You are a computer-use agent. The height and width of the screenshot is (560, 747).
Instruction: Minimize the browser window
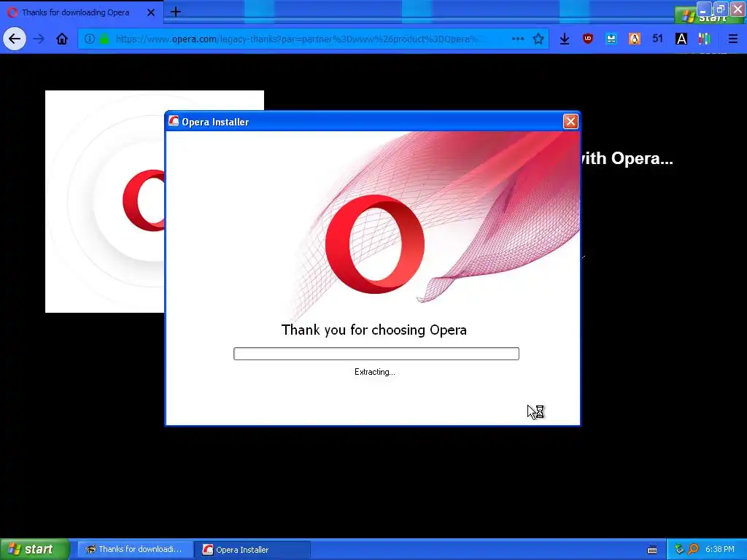[x=703, y=9]
